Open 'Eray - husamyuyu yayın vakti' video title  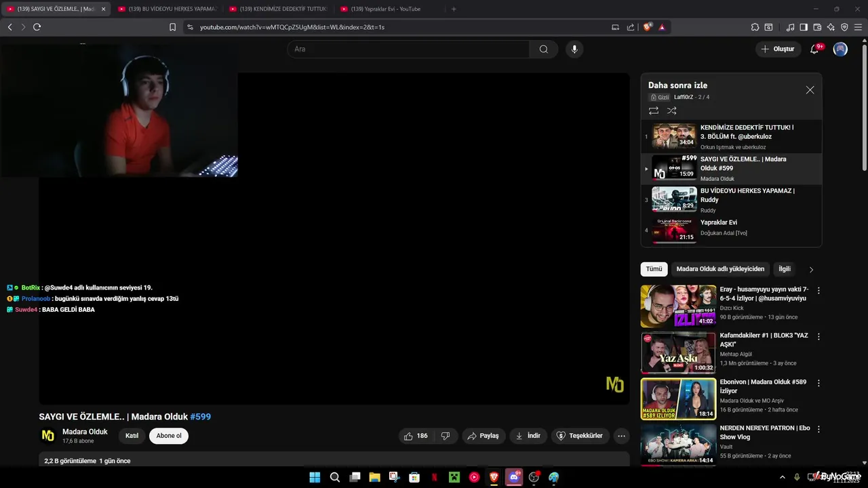tap(764, 293)
